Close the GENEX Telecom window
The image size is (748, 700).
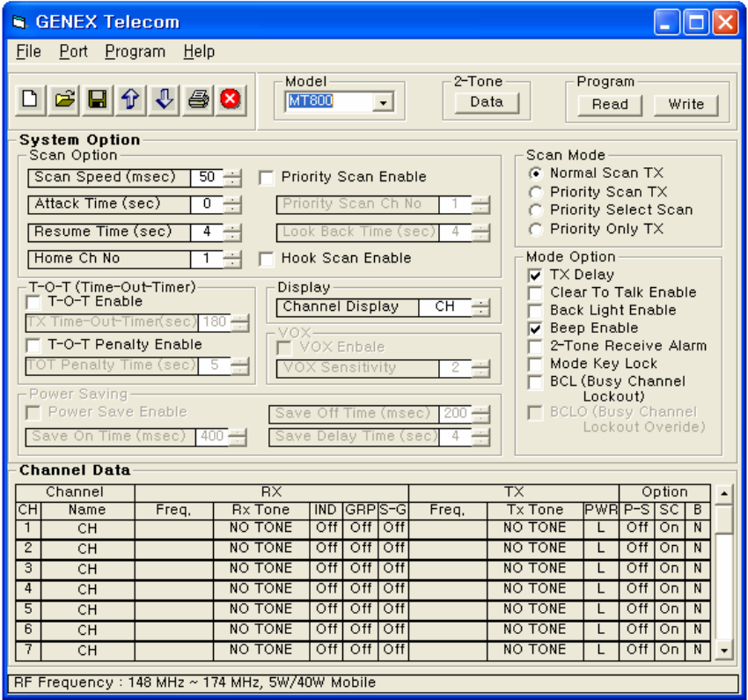pyautogui.click(x=725, y=22)
